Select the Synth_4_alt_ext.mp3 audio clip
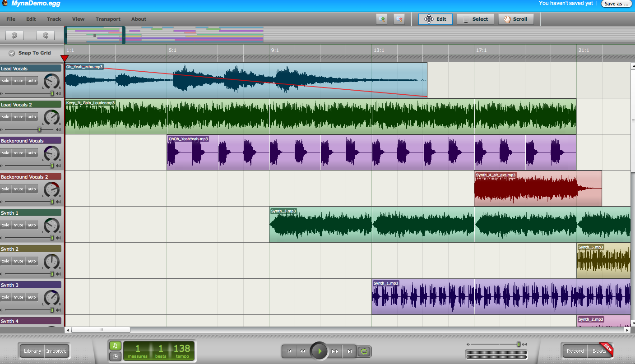Screen dimensions: 635x364 (538, 188)
